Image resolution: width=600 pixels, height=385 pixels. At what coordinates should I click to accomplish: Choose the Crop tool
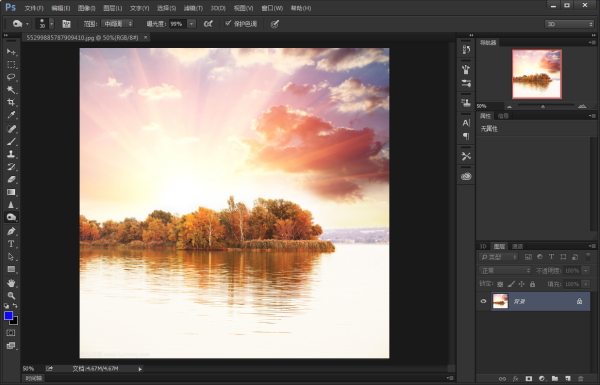point(11,102)
